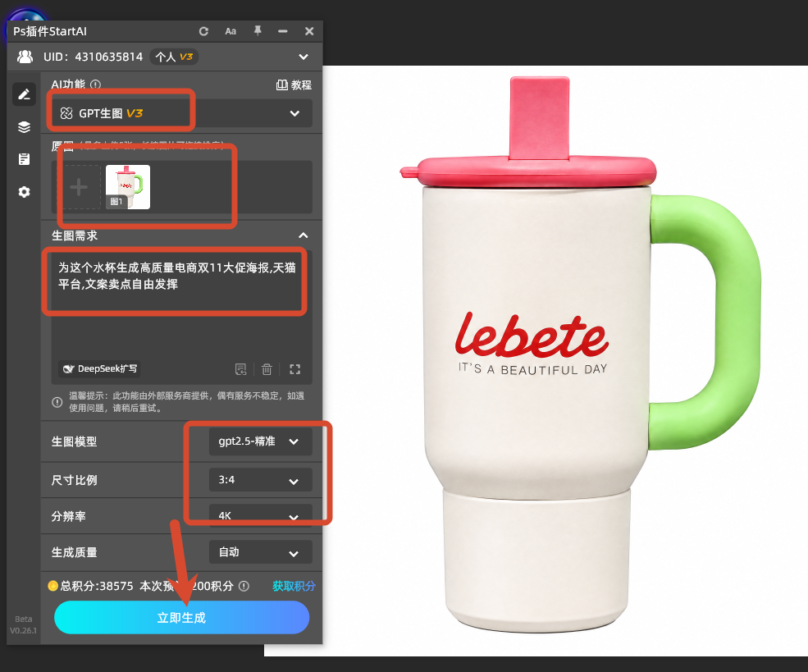The image size is (808, 672).
Task: Open the 生成质量 自动 dropdown
Action: [260, 552]
